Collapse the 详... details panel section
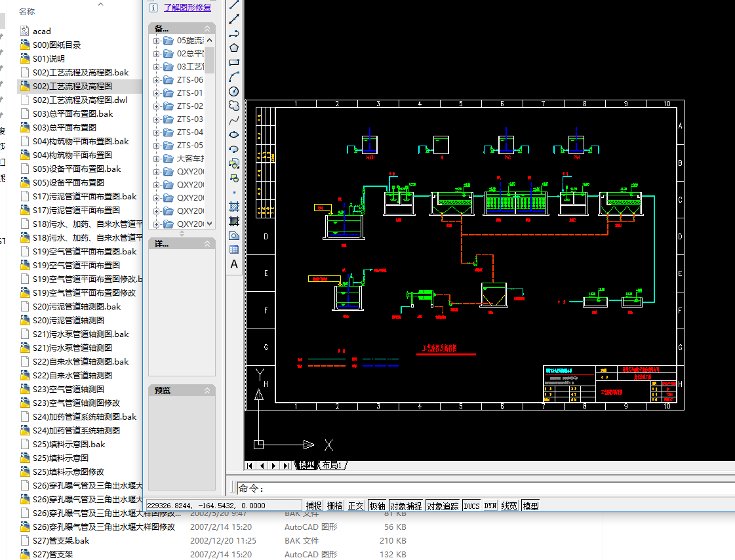 208,244
